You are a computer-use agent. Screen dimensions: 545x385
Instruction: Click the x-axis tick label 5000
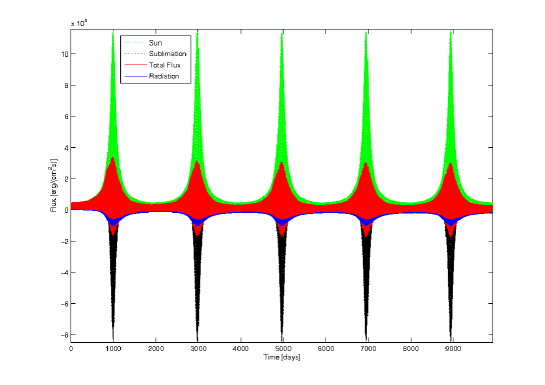[283, 349]
